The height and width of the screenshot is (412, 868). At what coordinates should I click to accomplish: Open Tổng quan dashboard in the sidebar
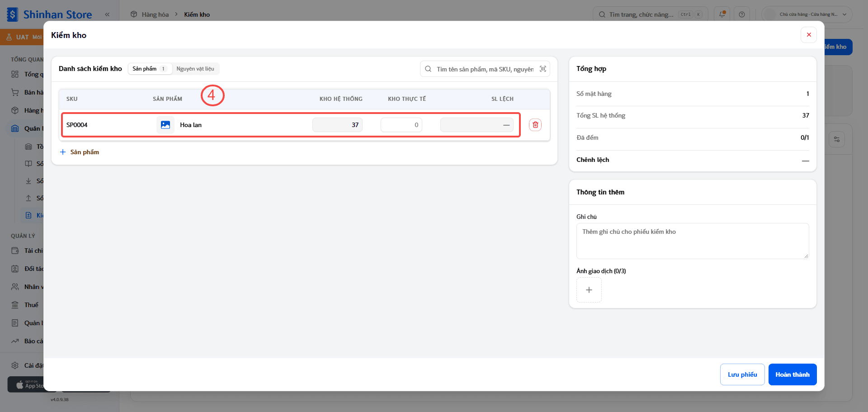(27, 74)
